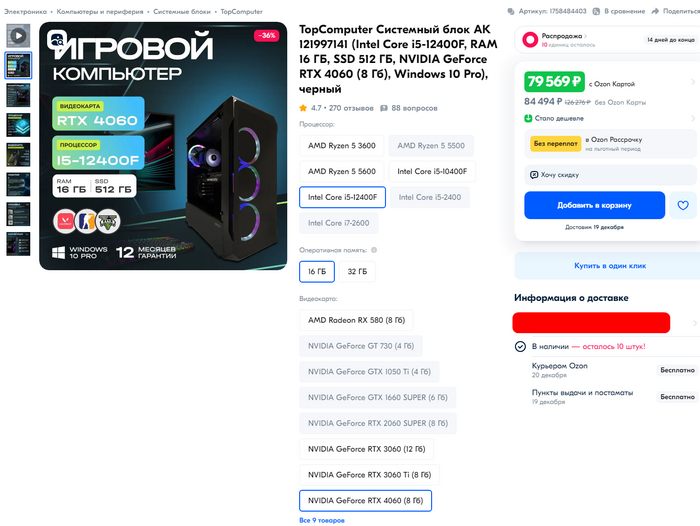Select NVIDIA GeForce RTX 3060 (12 ГБ) video card
This screenshot has height=526, width=700.
pos(366,449)
